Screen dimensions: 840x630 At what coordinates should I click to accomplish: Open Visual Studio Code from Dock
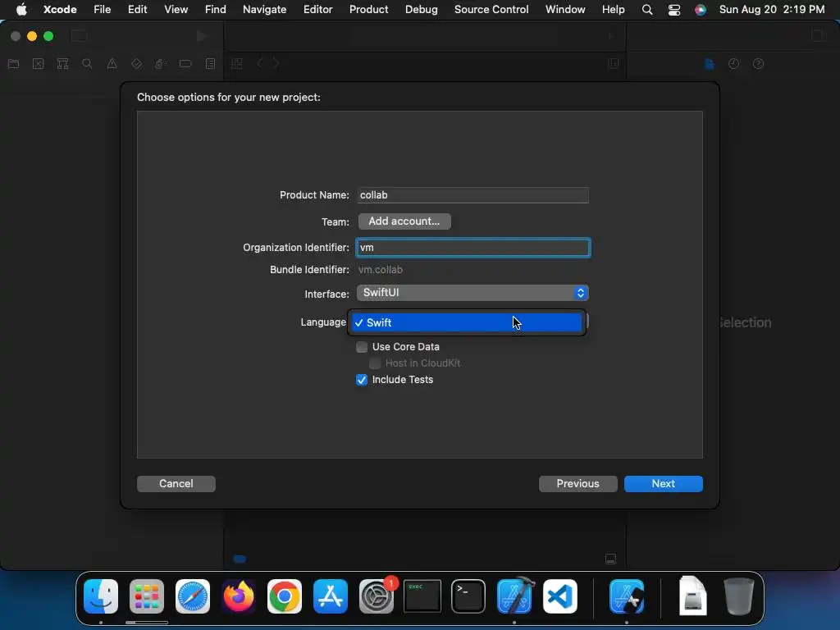559,596
